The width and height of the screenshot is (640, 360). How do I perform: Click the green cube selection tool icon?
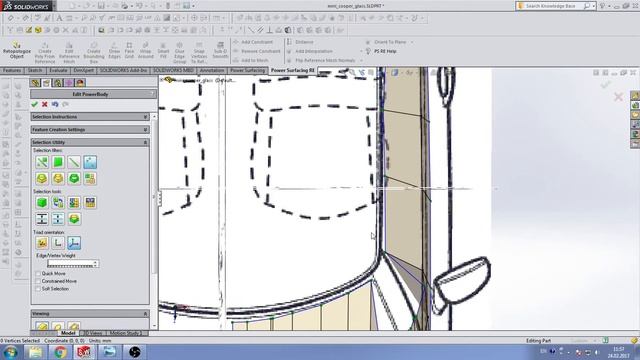42,202
